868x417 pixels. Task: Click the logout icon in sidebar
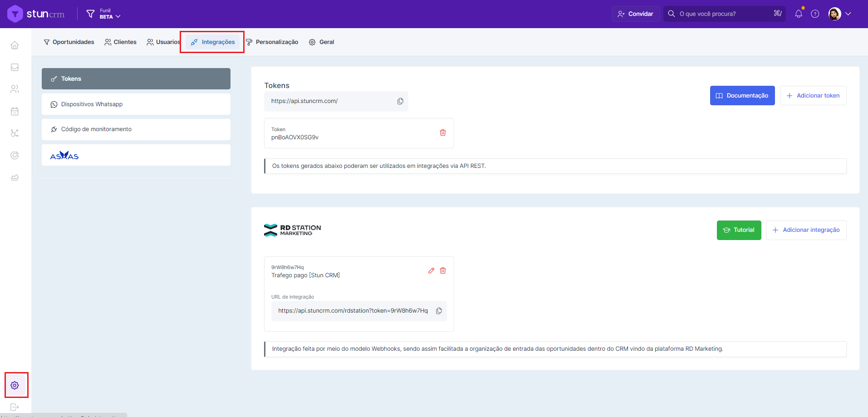tap(15, 407)
